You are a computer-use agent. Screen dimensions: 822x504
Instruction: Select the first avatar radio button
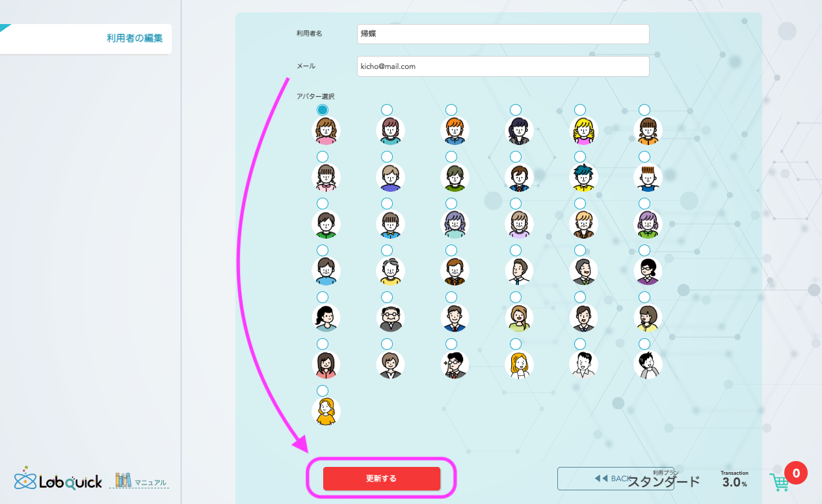tap(323, 109)
